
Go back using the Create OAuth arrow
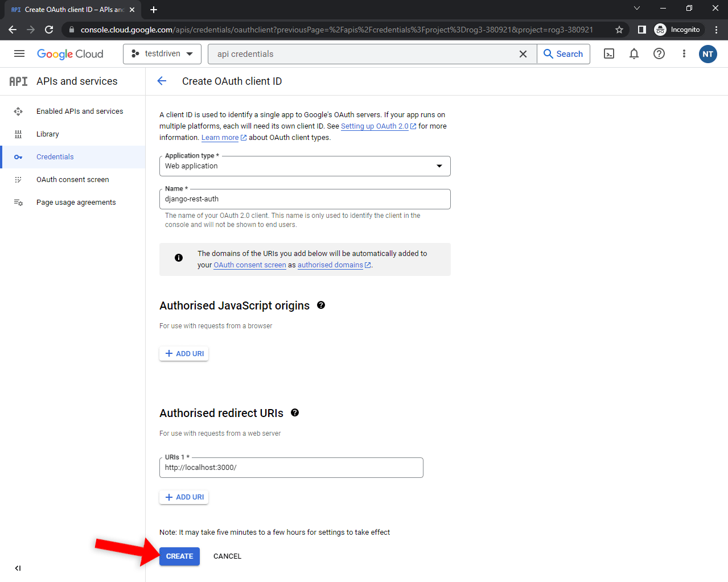tap(162, 81)
